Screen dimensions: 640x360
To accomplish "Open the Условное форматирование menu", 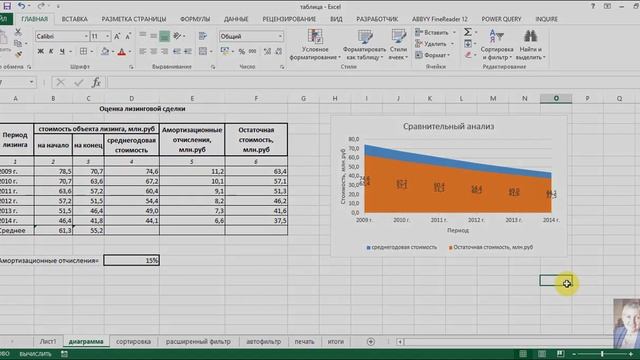I will click(315, 44).
